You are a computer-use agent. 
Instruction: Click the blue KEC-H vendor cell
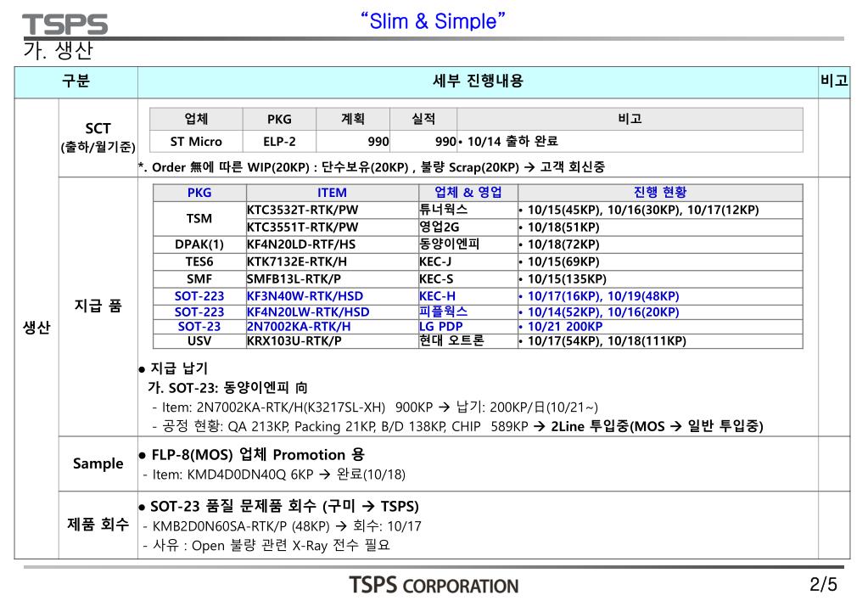(x=468, y=296)
